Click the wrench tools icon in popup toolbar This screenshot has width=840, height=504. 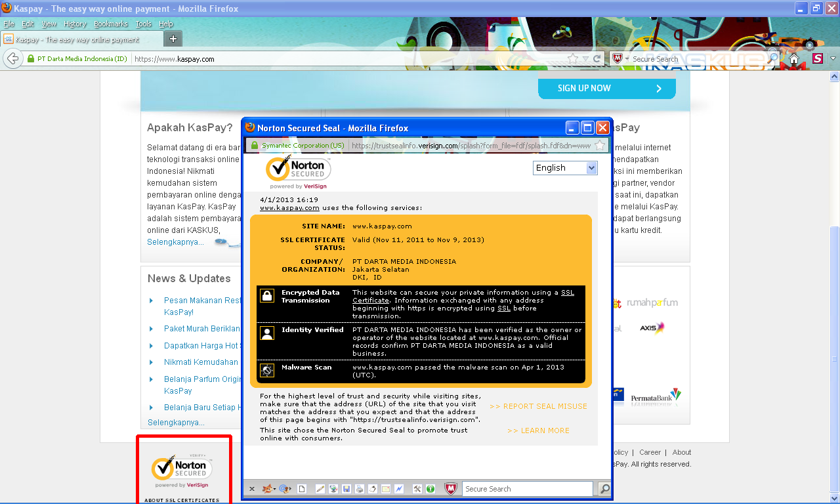coord(417,489)
